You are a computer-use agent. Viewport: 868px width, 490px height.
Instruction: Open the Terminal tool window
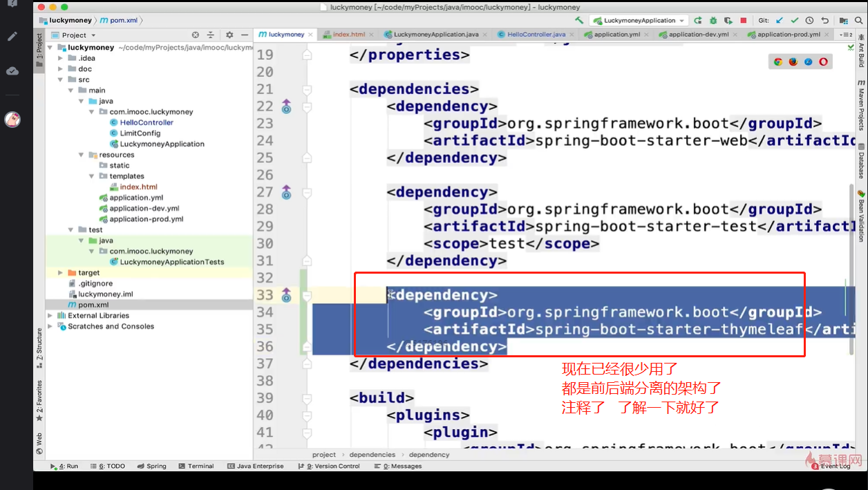pos(196,467)
